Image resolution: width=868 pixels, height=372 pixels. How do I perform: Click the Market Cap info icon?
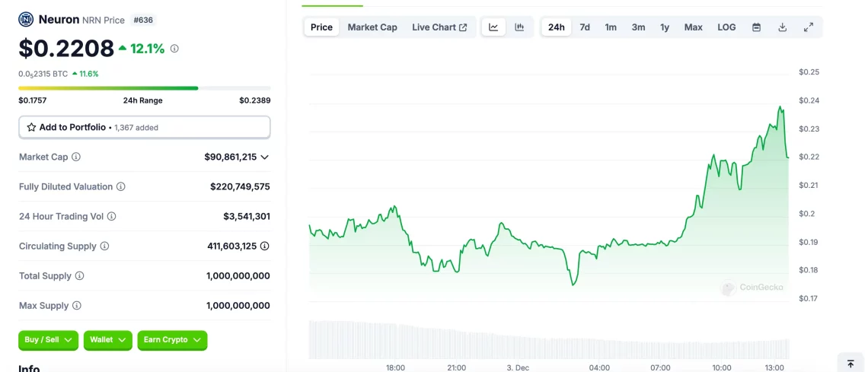click(x=76, y=157)
